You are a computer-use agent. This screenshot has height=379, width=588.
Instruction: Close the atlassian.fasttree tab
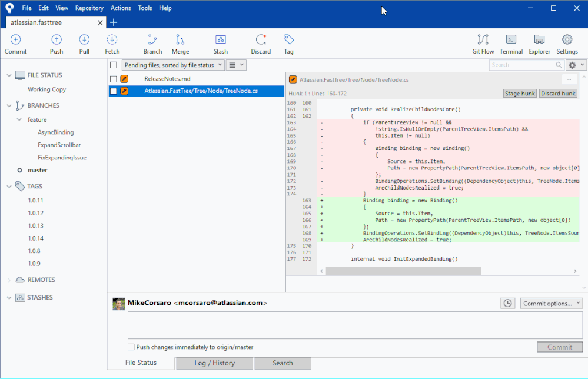click(100, 23)
